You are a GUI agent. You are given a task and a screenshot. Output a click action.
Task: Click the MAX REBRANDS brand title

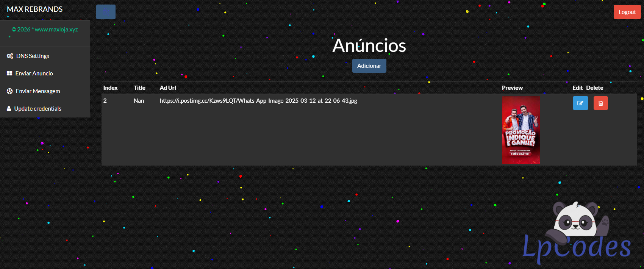[x=35, y=9]
